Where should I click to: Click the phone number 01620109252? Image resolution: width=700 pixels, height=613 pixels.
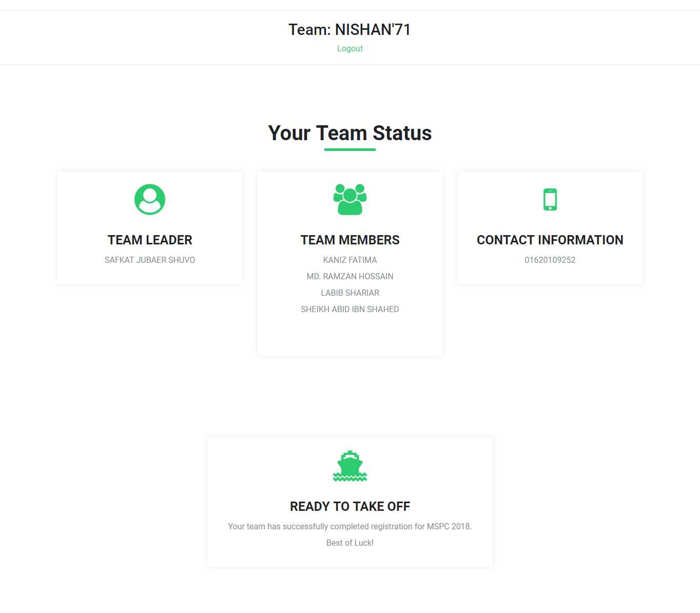point(550,260)
